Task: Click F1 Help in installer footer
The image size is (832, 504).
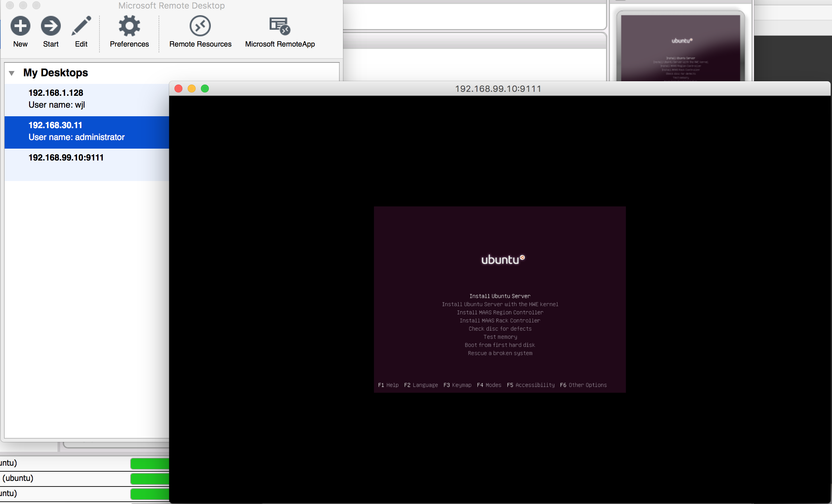Action: 388,385
